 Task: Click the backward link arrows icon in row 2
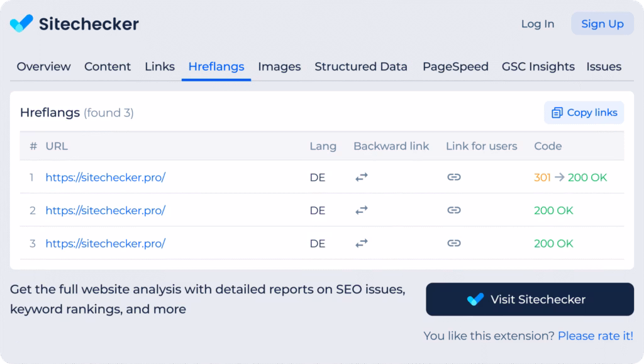tap(362, 210)
